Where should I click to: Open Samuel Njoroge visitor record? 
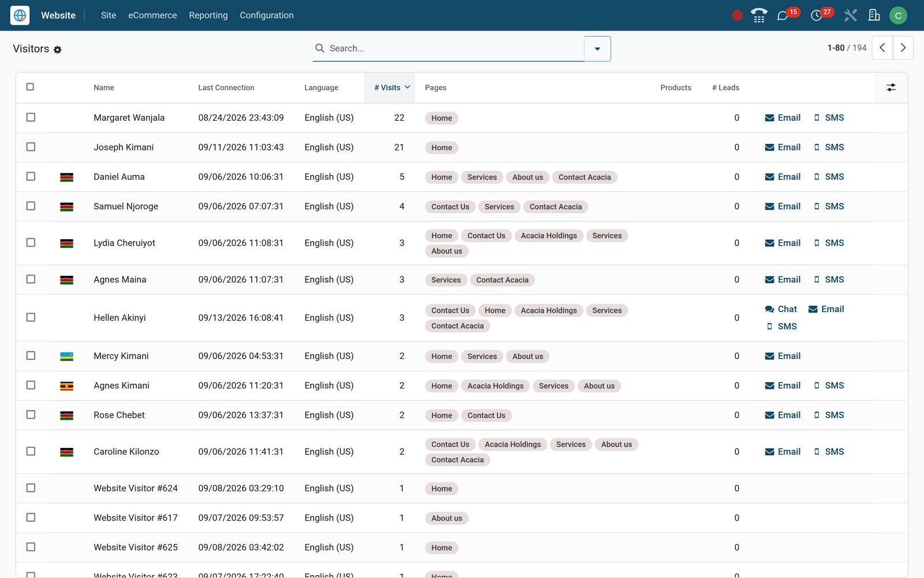click(x=126, y=206)
